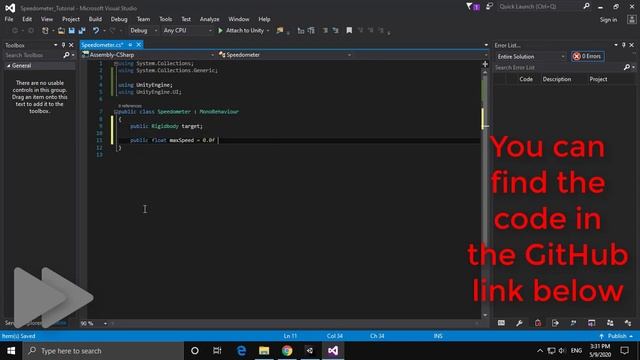The width and height of the screenshot is (640, 360).
Task: Click the Attach to Unity button label
Action: click(x=245, y=31)
